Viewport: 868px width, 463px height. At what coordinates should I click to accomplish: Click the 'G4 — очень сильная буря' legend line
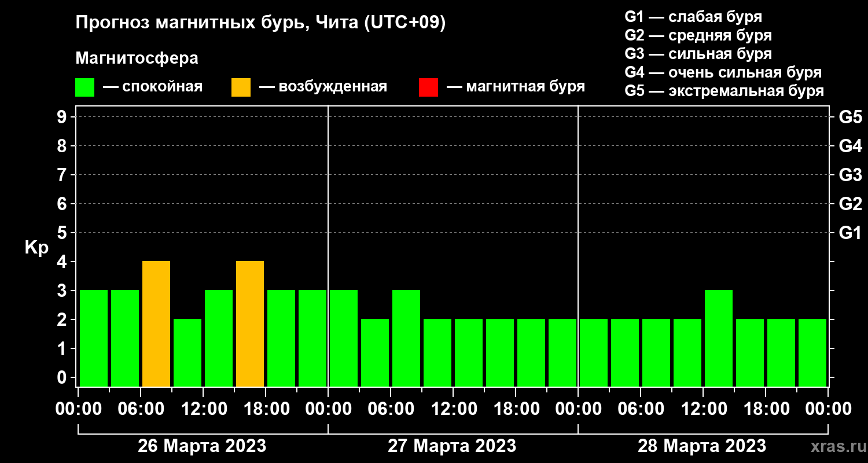[x=723, y=72]
